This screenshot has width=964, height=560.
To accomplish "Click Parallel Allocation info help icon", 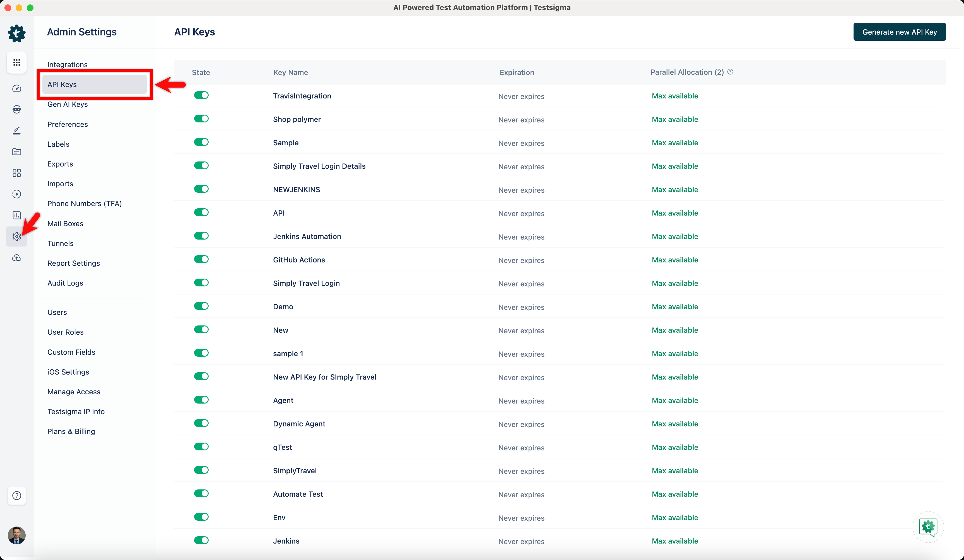I will click(x=730, y=72).
